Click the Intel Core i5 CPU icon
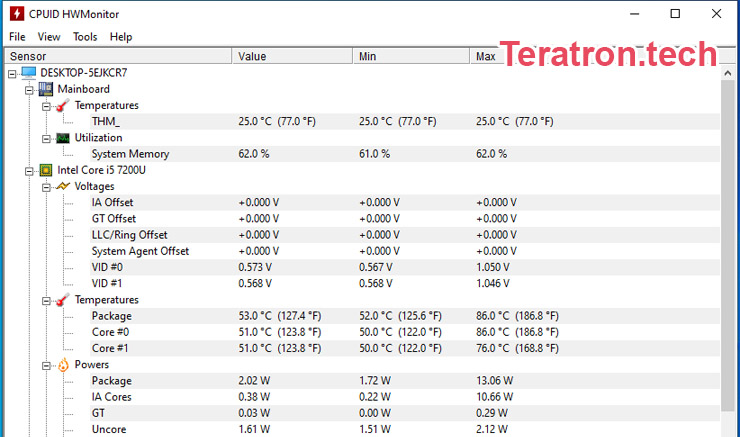Screen dimensions: 740x437 coord(46,170)
